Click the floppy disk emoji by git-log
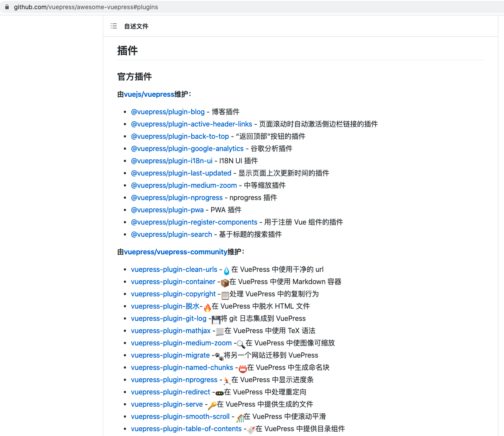This screenshot has height=436, width=504. (216, 320)
